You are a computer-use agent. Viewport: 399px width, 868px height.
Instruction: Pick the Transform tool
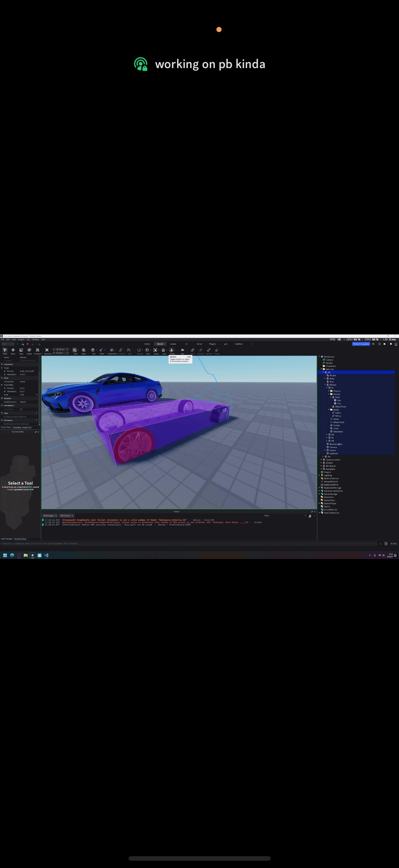[x=37, y=351]
